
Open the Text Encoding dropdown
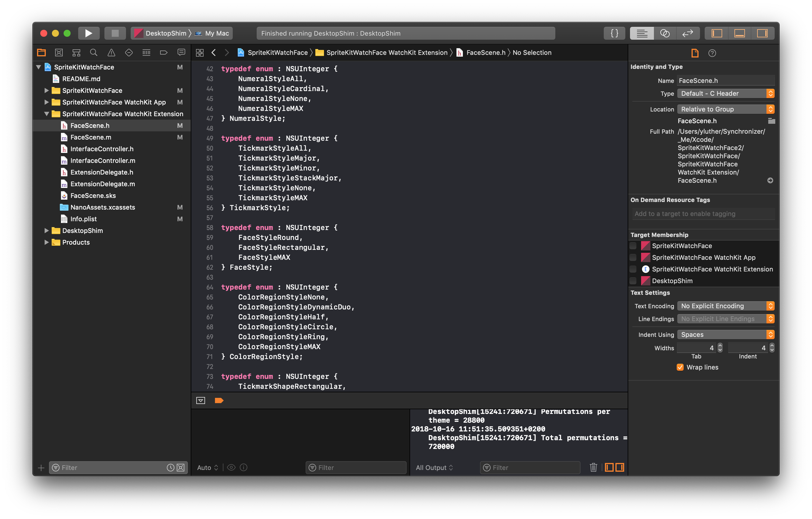click(x=726, y=306)
